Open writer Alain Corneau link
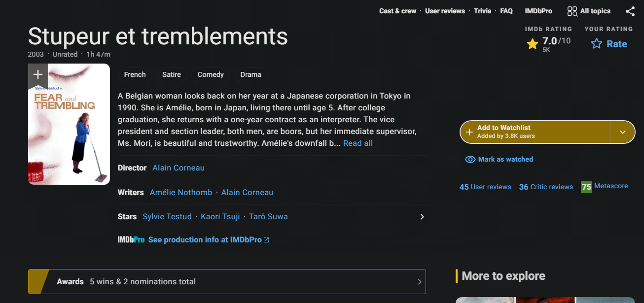The height and width of the screenshot is (303, 644). (247, 193)
